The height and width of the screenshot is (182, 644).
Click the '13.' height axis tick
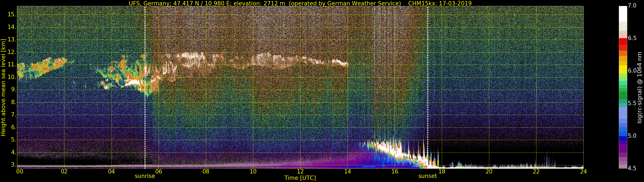click(x=12, y=39)
